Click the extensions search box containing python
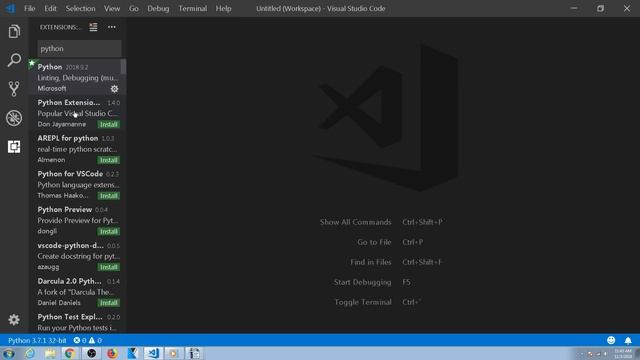This screenshot has height=360, width=640. click(x=79, y=49)
